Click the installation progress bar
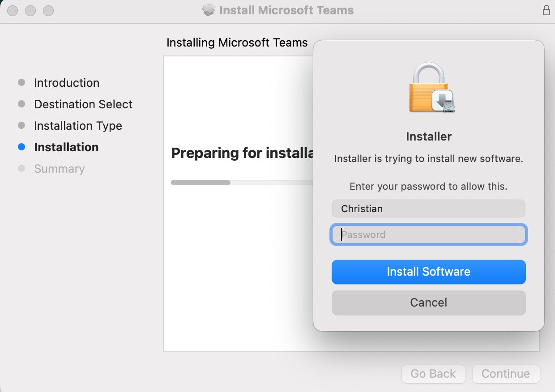Viewport: 555px width, 392px height. [242, 183]
